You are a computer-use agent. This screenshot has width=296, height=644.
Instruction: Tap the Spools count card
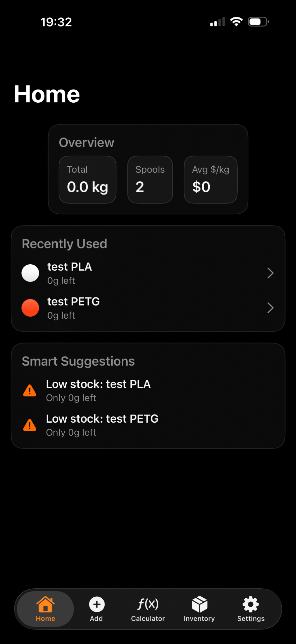150,180
